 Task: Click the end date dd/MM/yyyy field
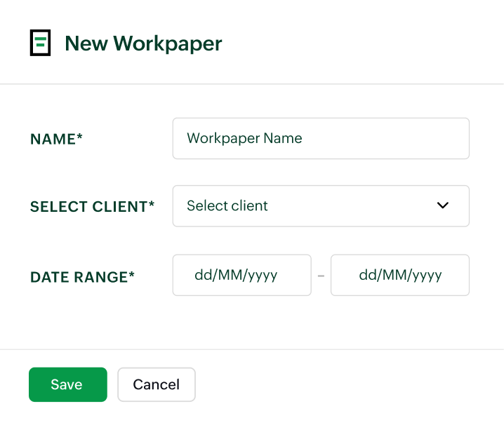pos(399,275)
